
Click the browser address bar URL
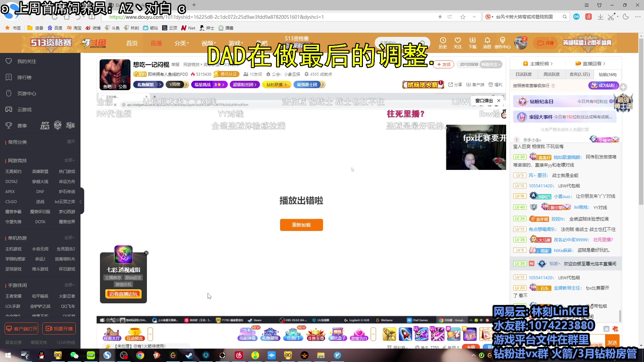point(217,17)
